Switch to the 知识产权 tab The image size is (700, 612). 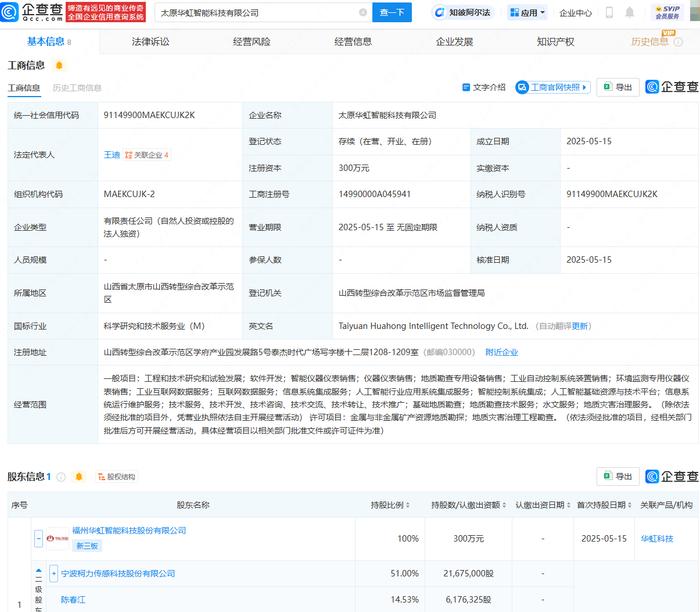tap(555, 42)
